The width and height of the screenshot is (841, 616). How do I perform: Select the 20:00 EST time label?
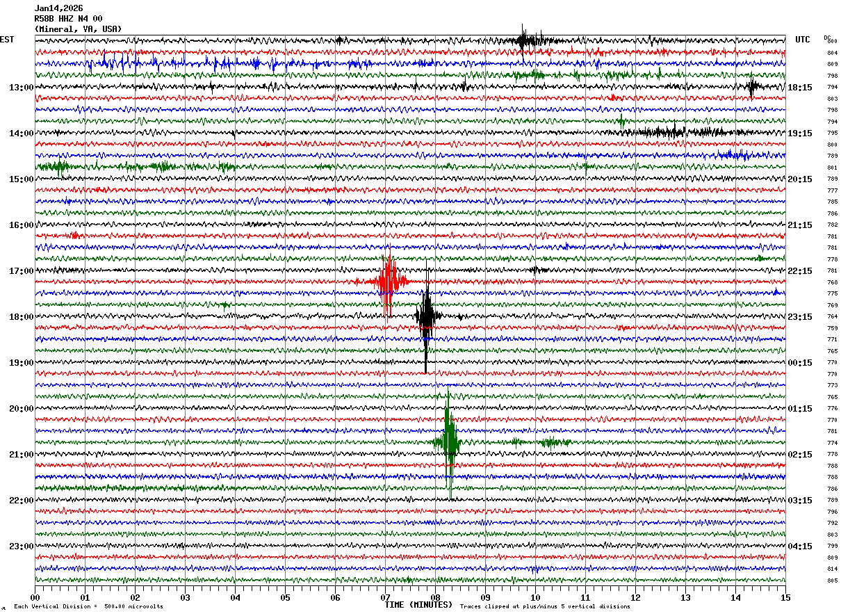coord(22,409)
